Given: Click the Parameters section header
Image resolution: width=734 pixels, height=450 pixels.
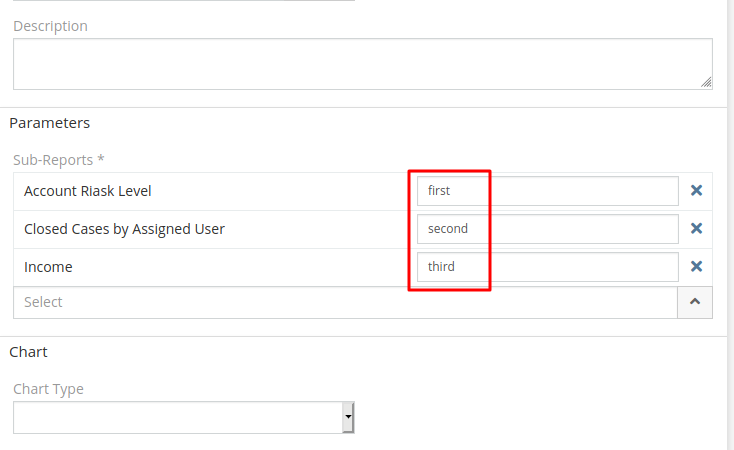Looking at the screenshot, I should tap(50, 123).
